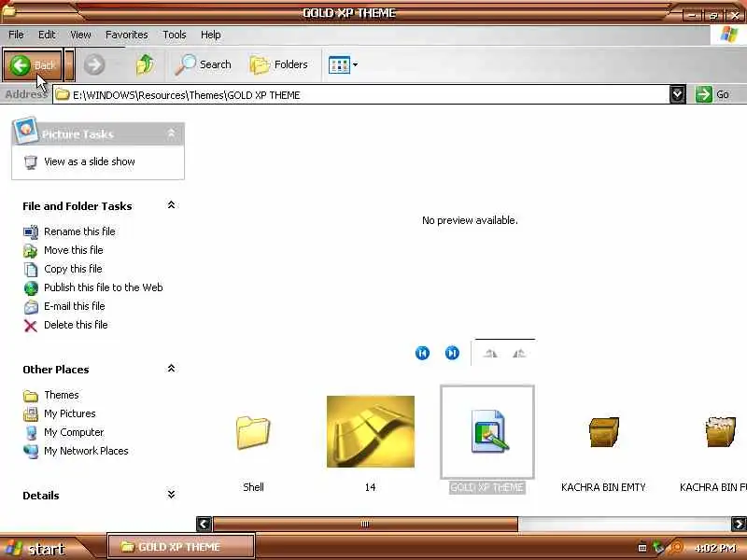Open the Back history dropdown arrow
Image resolution: width=747 pixels, height=560 pixels.
coord(69,64)
